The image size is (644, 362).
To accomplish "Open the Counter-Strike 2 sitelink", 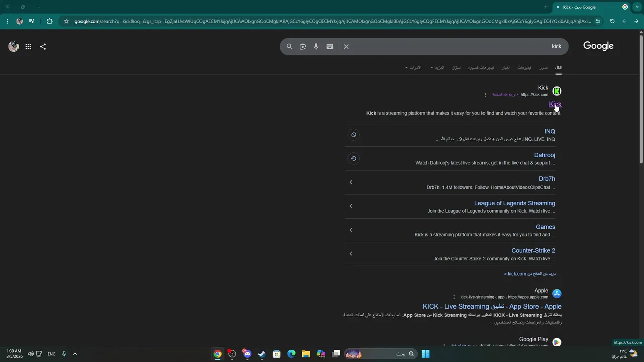I will pos(533,250).
